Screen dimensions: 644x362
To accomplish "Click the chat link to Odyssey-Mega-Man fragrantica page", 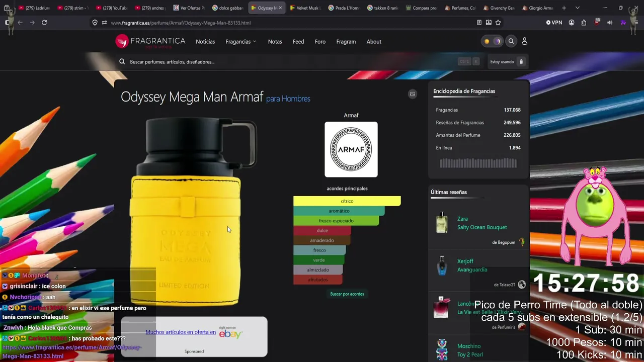I will [71, 352].
